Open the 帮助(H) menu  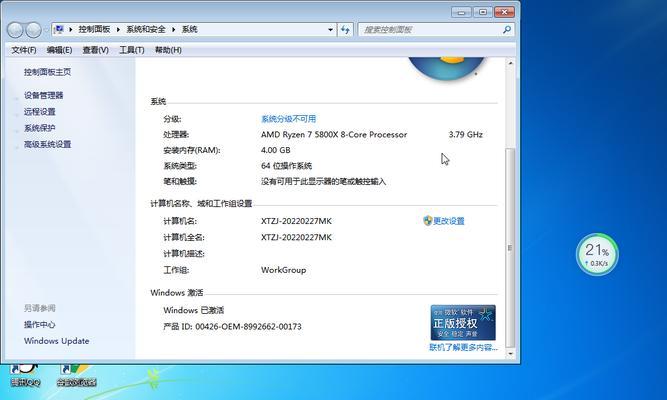[168, 50]
